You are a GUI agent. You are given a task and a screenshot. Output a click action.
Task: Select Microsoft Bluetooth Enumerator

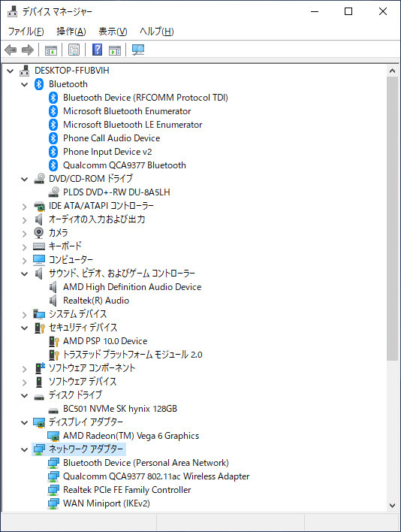pyautogui.click(x=127, y=111)
